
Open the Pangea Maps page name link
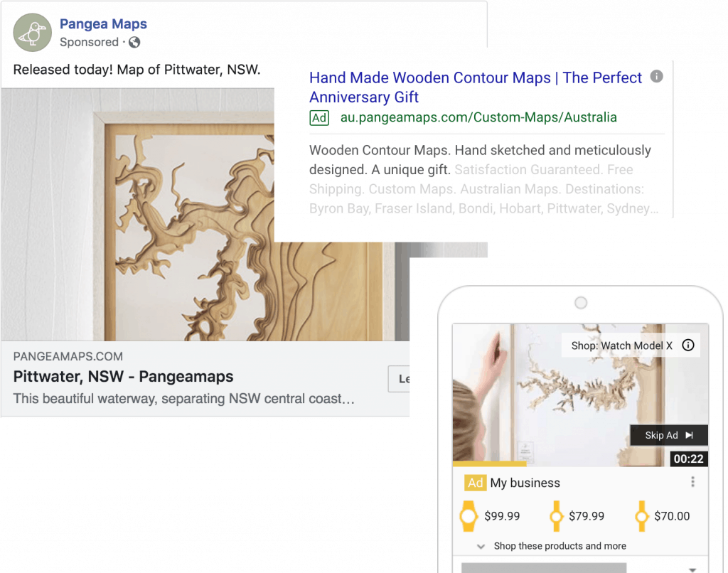[103, 23]
